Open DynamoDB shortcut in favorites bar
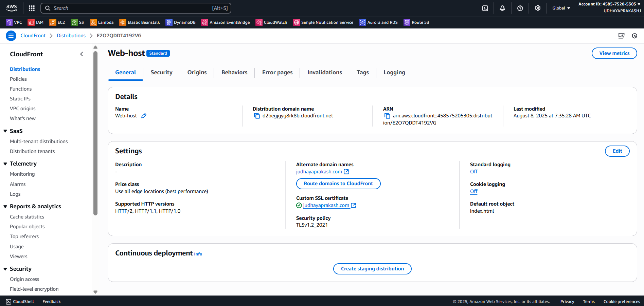The image size is (644, 306). tap(181, 22)
